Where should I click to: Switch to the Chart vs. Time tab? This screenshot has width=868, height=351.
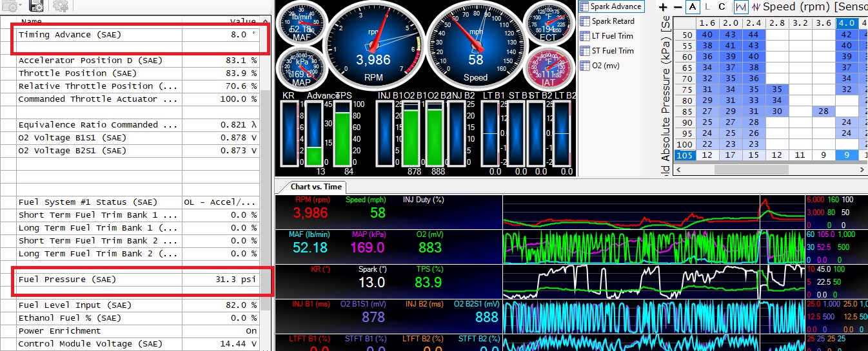(x=316, y=187)
